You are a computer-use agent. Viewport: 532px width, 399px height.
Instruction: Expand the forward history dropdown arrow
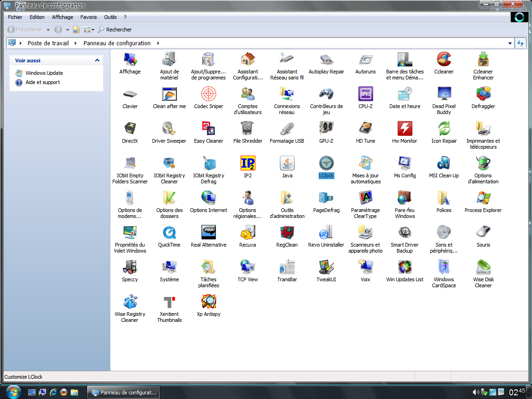click(x=67, y=30)
